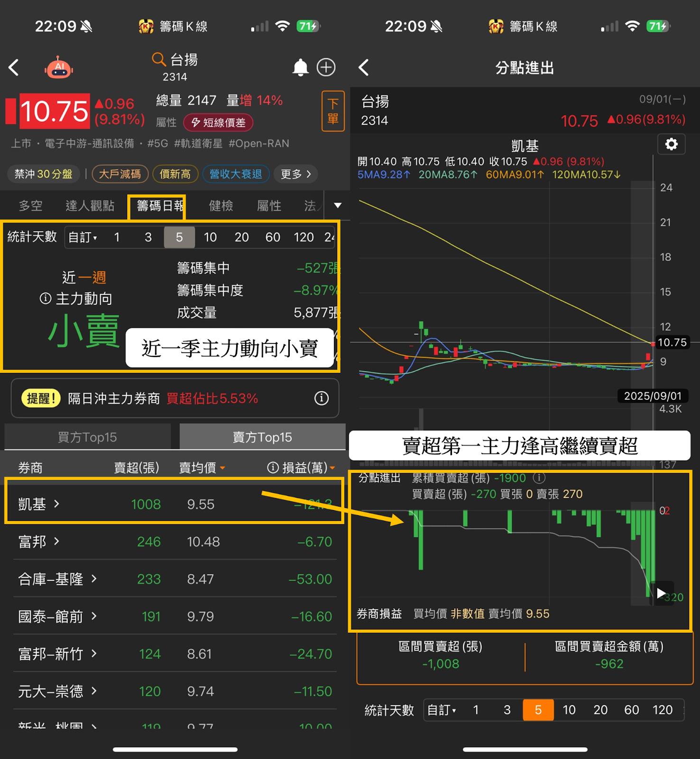The image size is (700, 759).
Task: Select 20 days in right 統計天數 selector
Action: pyautogui.click(x=600, y=710)
